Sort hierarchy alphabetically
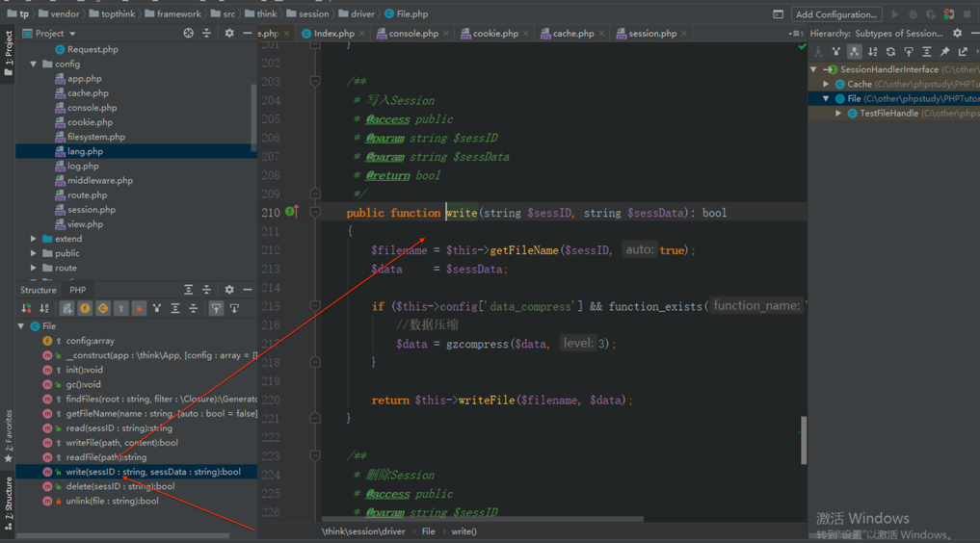Image resolution: width=980 pixels, height=543 pixels. point(872,52)
